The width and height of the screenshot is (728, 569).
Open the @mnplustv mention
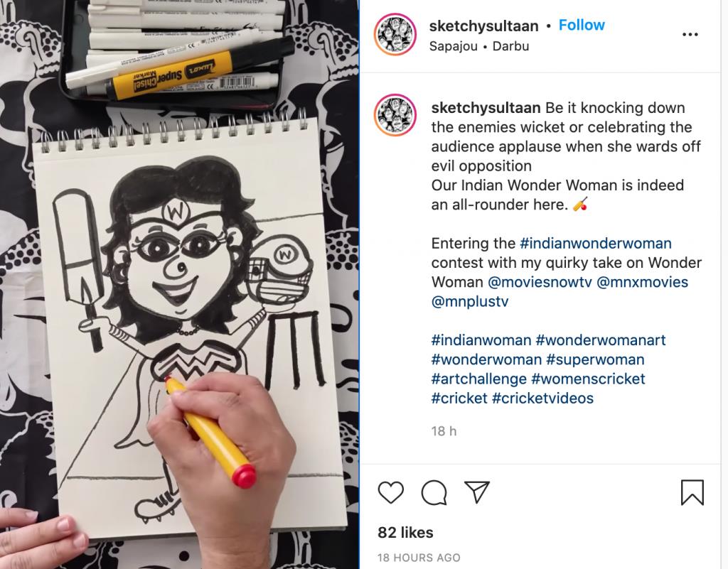(x=470, y=301)
